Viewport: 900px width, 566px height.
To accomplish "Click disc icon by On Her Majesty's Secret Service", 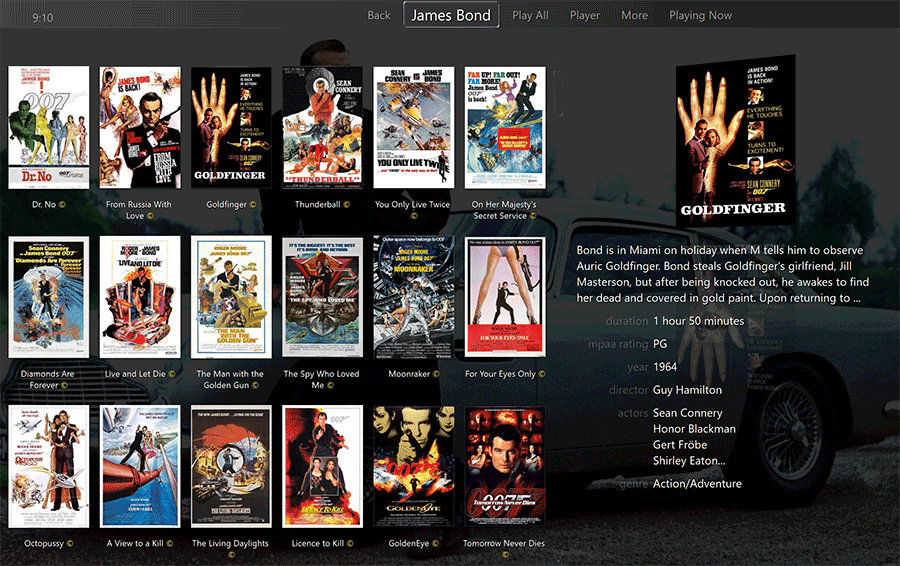I will click(x=533, y=216).
